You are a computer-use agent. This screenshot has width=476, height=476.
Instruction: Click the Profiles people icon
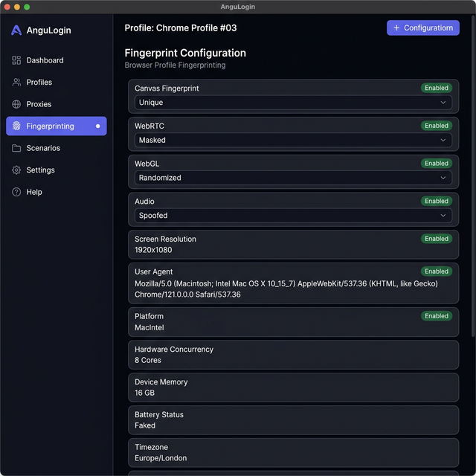16,82
